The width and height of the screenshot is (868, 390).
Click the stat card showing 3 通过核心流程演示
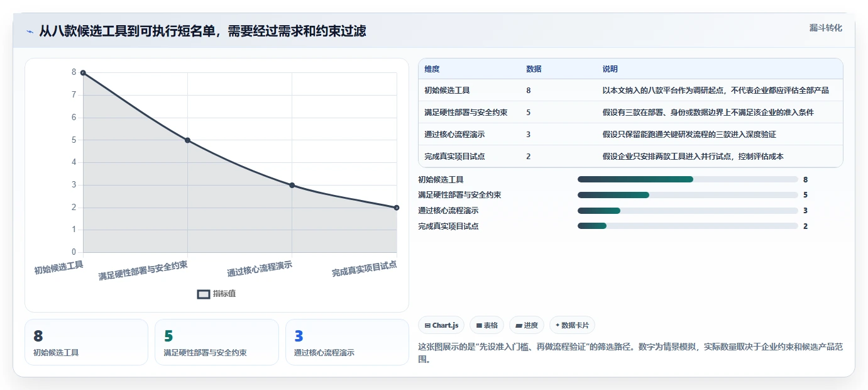coord(347,342)
